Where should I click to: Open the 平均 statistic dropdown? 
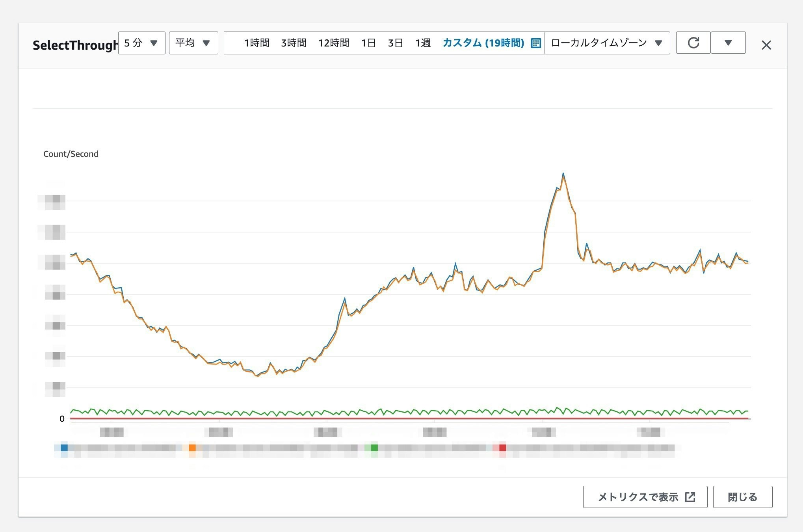[x=193, y=43]
